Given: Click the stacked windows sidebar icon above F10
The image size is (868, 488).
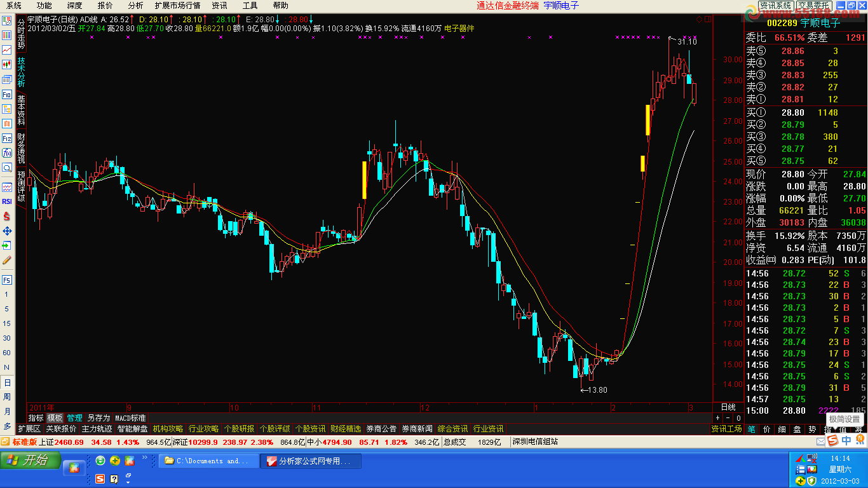Looking at the screenshot, I should (7, 79).
